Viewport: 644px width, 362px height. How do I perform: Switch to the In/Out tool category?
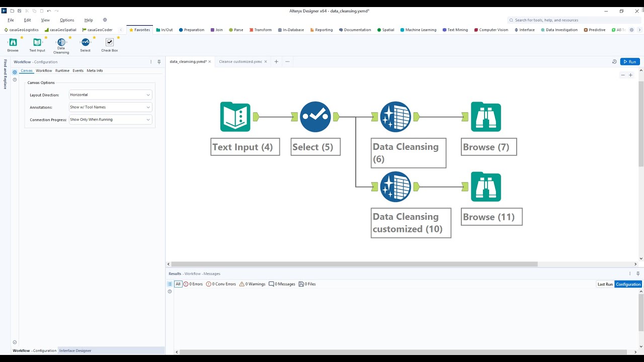pyautogui.click(x=165, y=30)
